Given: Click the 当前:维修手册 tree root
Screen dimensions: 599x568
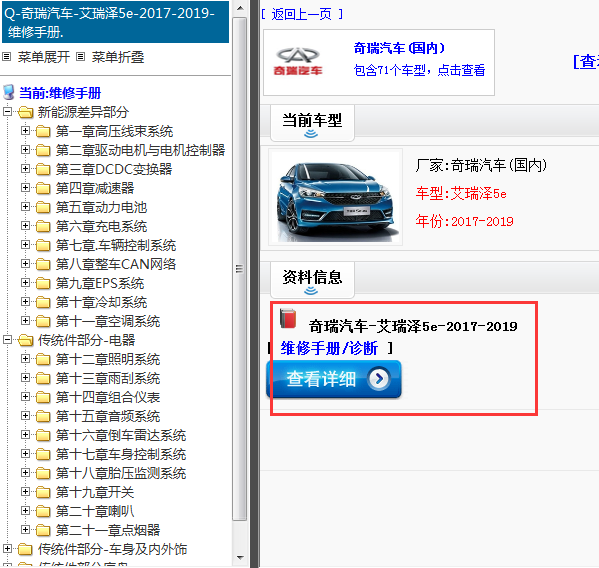Looking at the screenshot, I should pyautogui.click(x=60, y=93).
